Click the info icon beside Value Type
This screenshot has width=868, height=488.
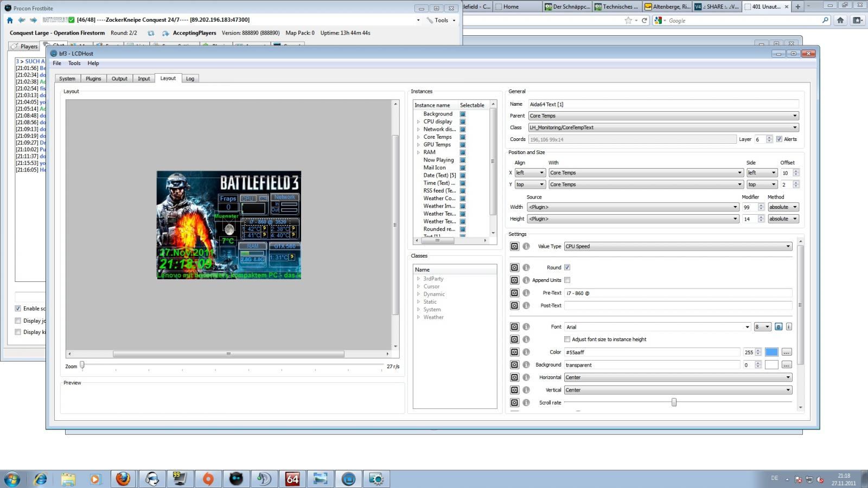(x=526, y=246)
